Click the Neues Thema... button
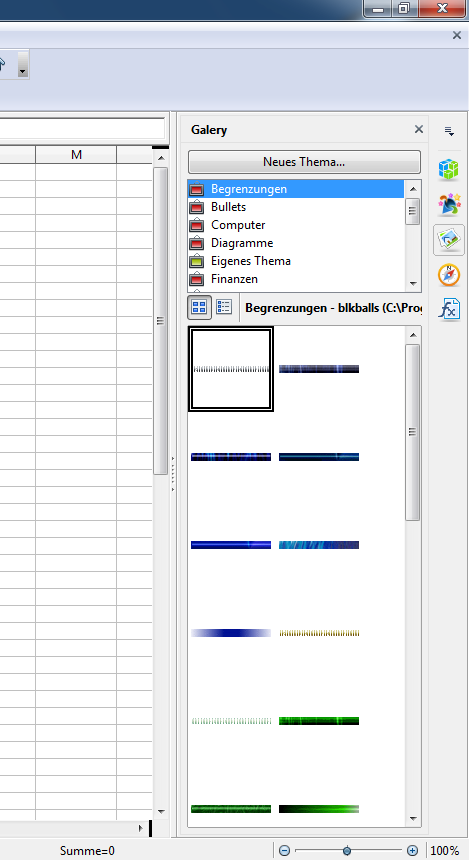Screen dimensions: 469x860 [304, 162]
